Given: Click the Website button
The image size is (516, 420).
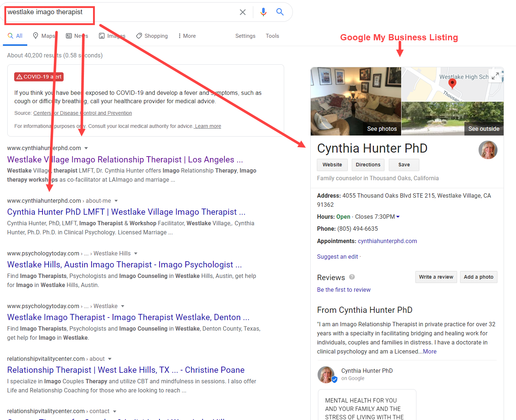Looking at the screenshot, I should 332,165.
